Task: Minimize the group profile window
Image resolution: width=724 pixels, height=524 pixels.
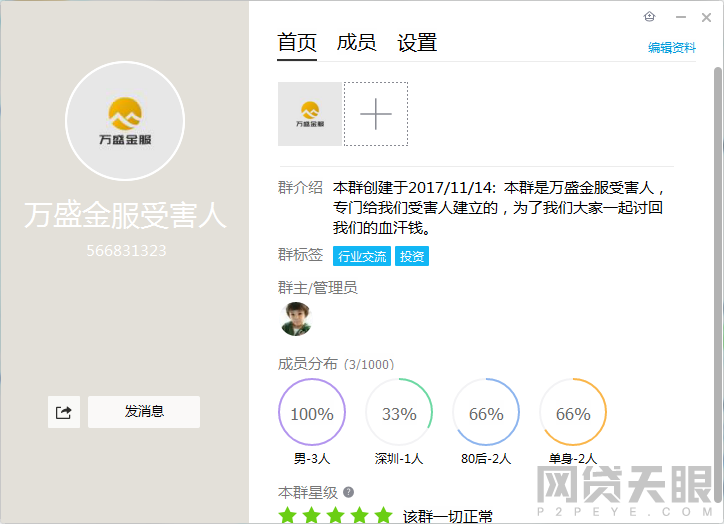Action: tap(681, 17)
